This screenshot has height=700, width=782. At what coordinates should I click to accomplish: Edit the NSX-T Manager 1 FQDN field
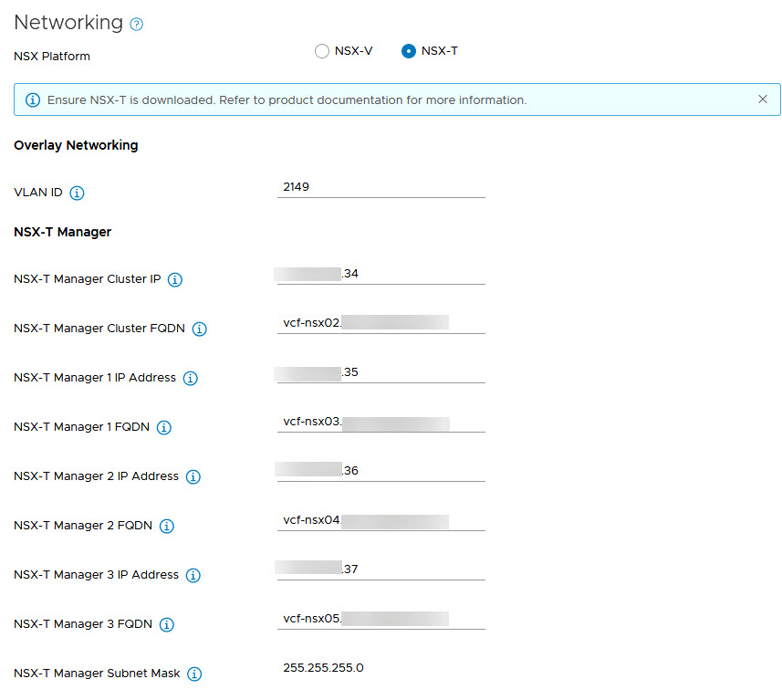coord(381,422)
